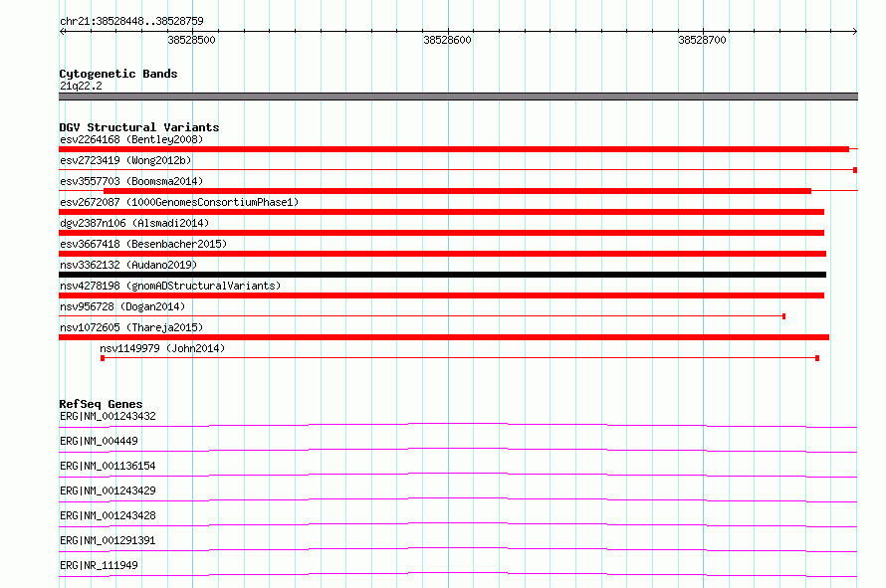Click the magenta line for ERG|NM_001136154
The image size is (886, 588).
click(x=458, y=475)
